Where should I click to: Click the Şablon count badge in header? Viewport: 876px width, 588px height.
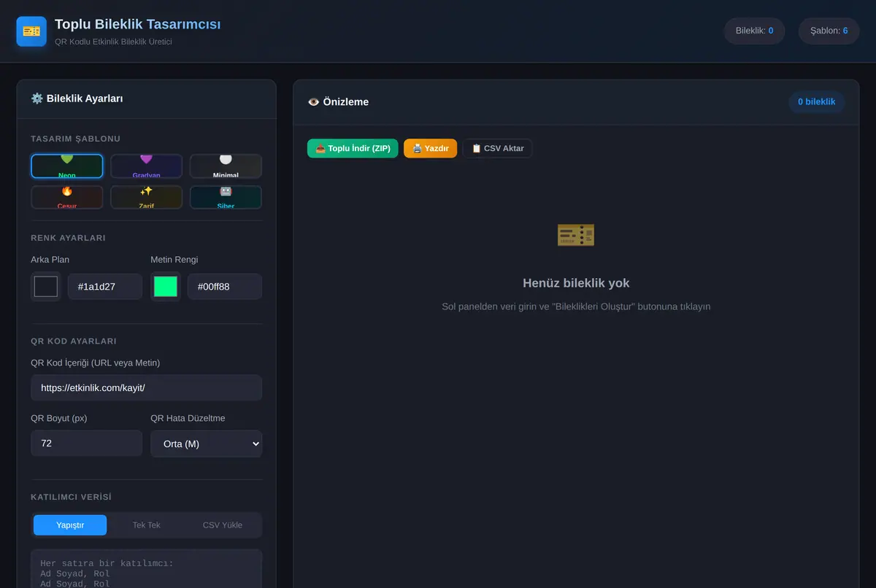click(x=829, y=31)
